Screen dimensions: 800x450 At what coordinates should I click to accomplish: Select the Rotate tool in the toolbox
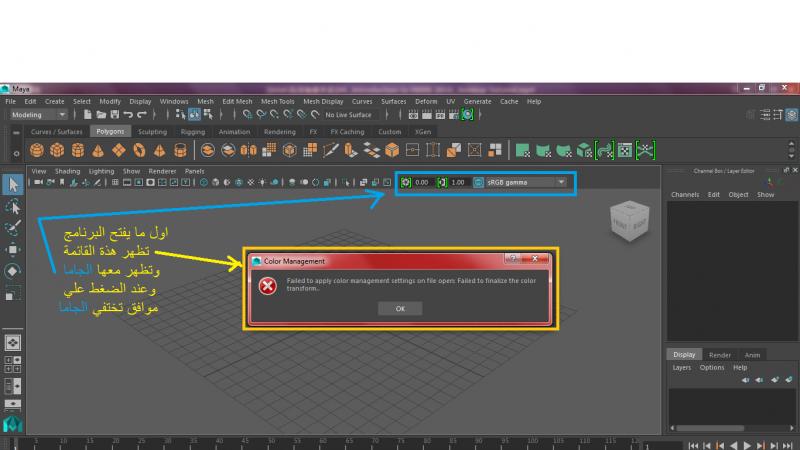13,271
